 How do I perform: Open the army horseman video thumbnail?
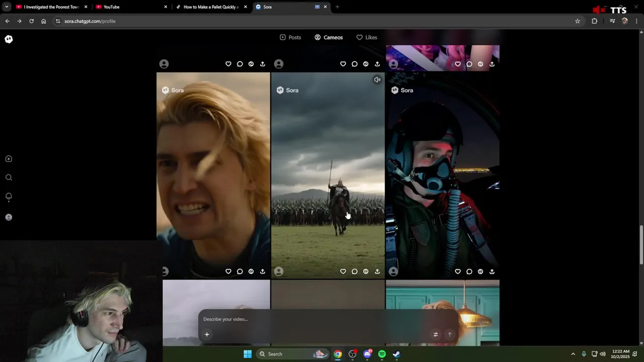(x=328, y=175)
